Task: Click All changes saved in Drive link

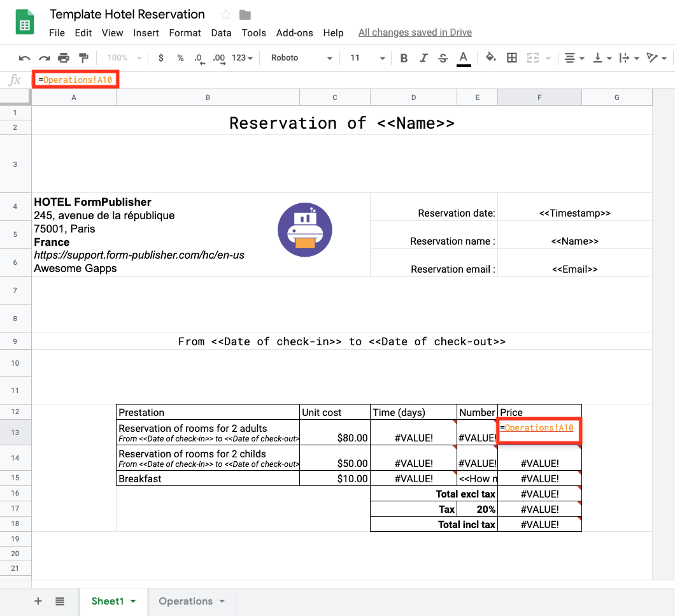Action: pyautogui.click(x=415, y=32)
